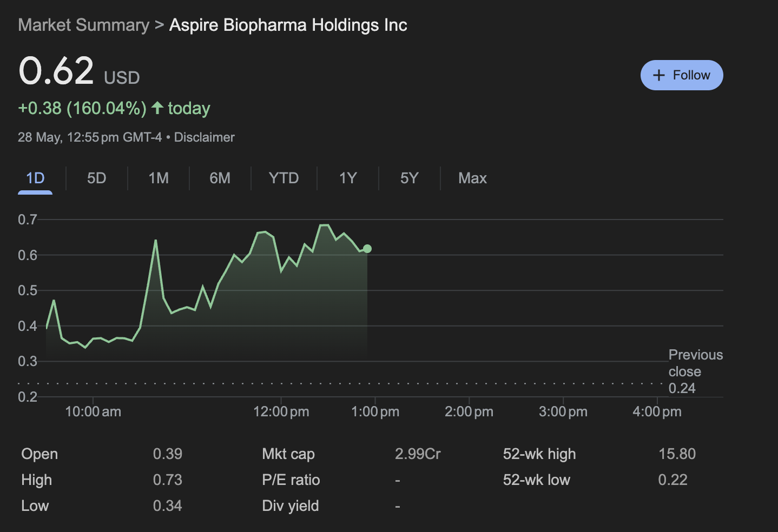Switch to the 1M time range tab
Viewport: 778px width, 532px height.
tap(159, 178)
